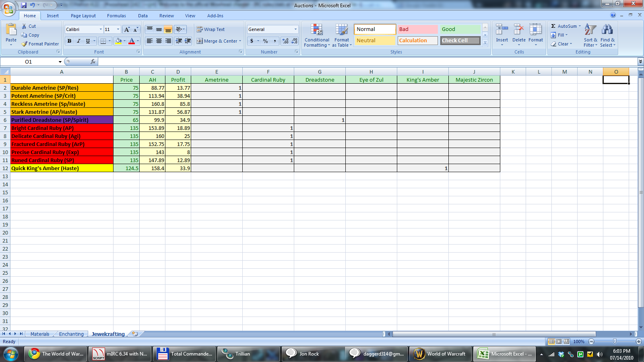644x362 pixels.
Task: Toggle Italic formatting
Action: pos(78,41)
